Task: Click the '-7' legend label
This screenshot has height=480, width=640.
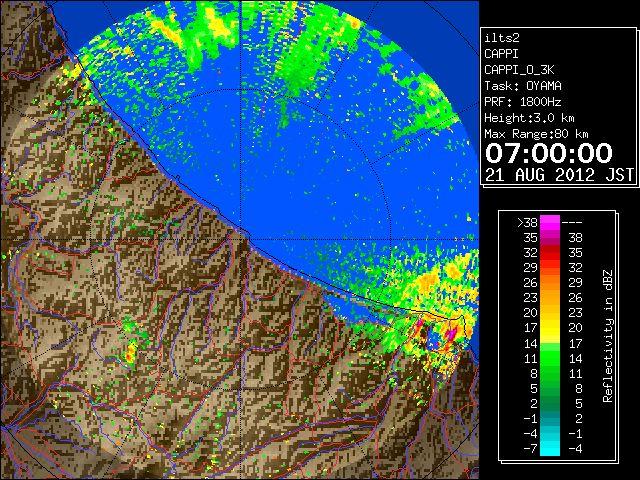Action: (x=530, y=449)
